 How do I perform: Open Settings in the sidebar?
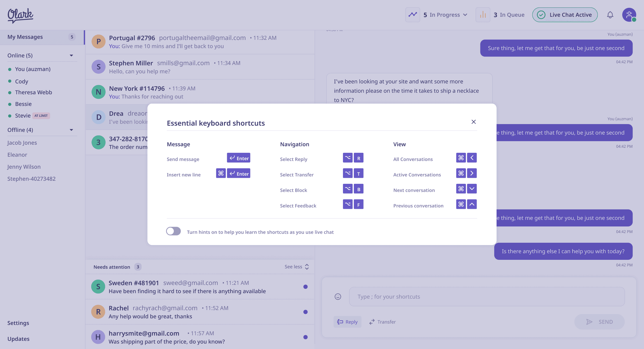18,323
